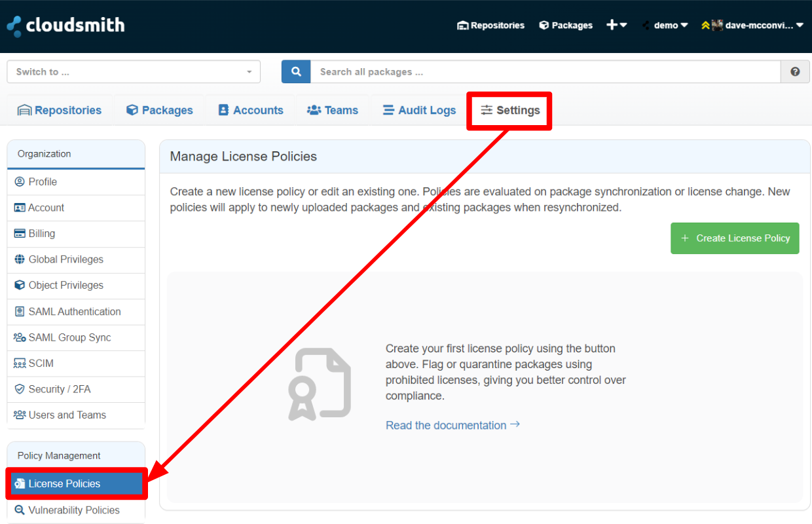This screenshot has width=812, height=524.
Task: Click the blue search magnifier button
Action: [296, 72]
